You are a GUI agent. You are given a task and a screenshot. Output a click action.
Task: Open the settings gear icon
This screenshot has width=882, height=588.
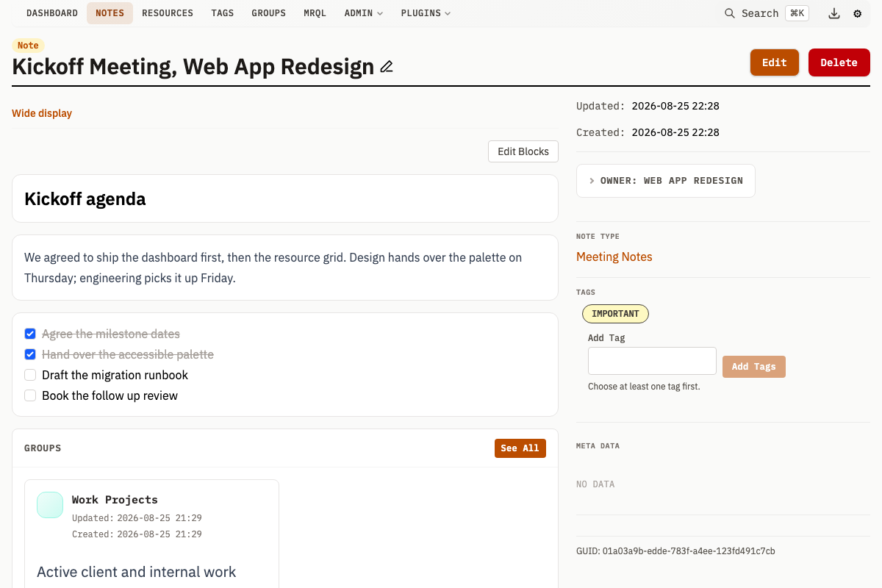[857, 13]
